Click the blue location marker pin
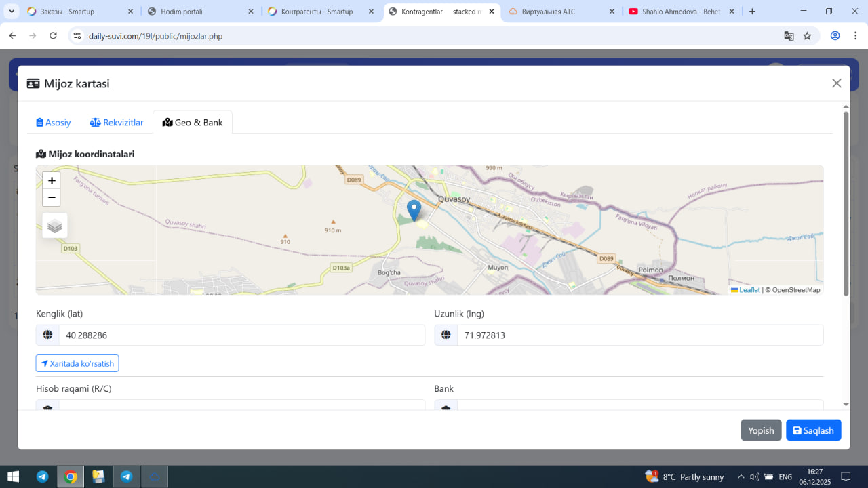This screenshot has height=488, width=868. coord(414,210)
